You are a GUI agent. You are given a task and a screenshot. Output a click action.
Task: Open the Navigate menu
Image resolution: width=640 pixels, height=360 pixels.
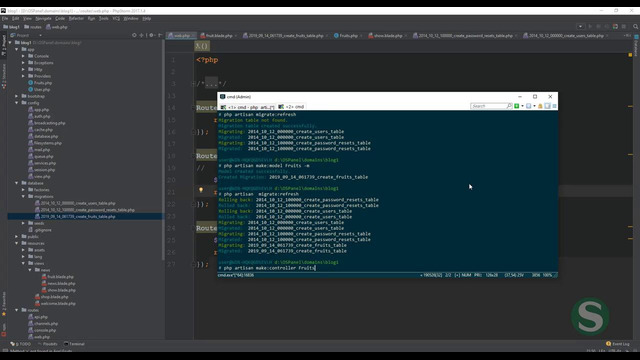point(43,18)
